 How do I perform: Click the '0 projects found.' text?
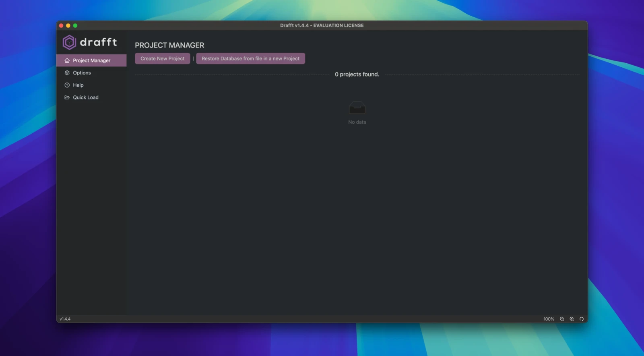357,75
